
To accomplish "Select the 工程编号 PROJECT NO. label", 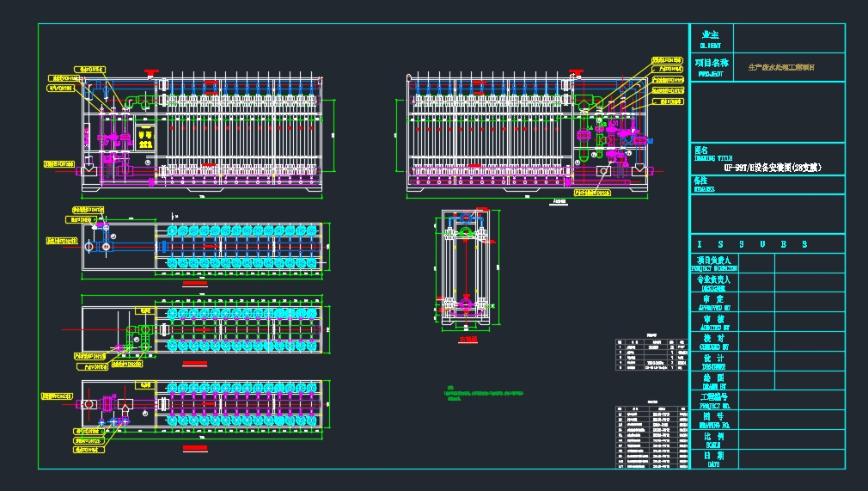I will (714, 401).
